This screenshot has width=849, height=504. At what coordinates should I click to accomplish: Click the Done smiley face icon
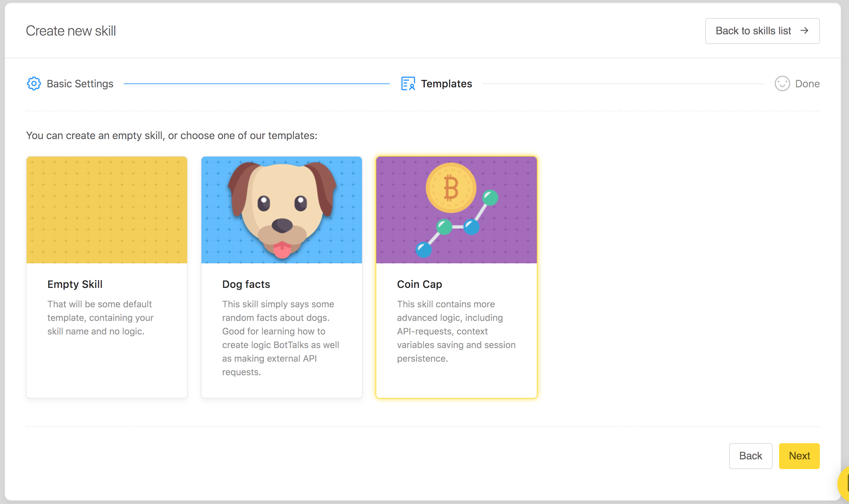point(782,83)
